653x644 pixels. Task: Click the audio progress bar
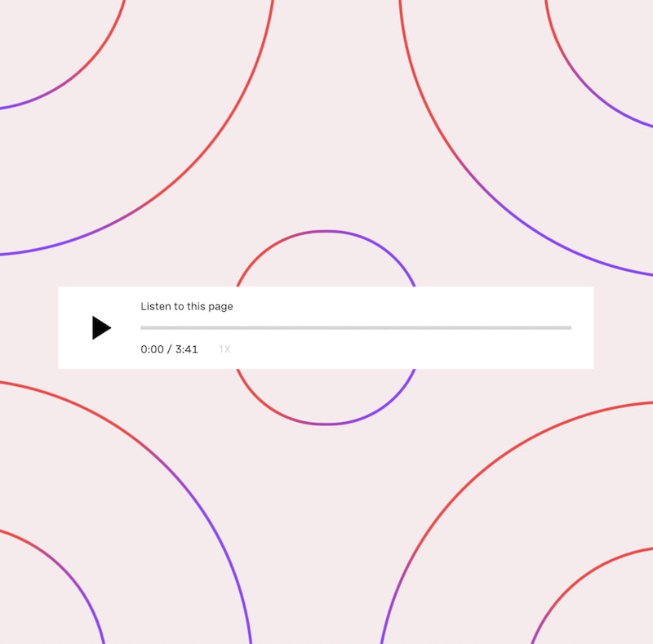click(x=356, y=328)
